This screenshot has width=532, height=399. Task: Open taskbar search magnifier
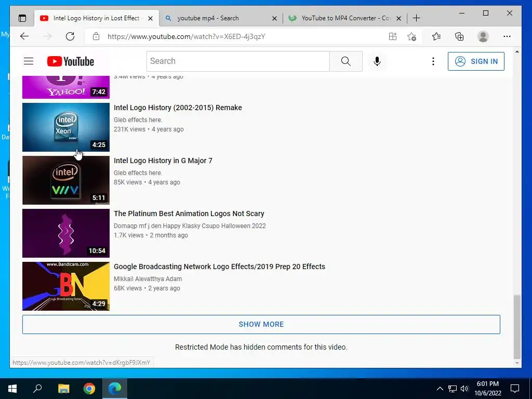tap(37, 389)
